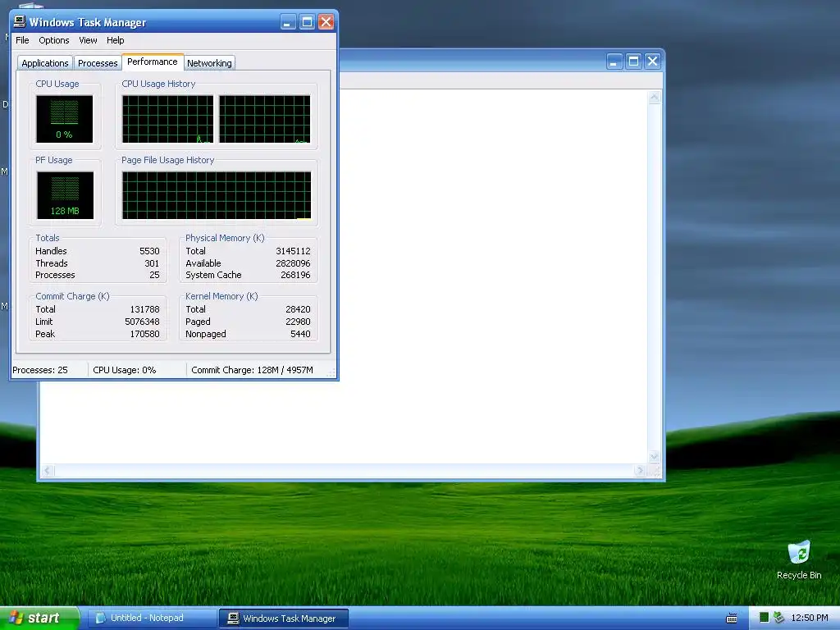Click the Physical Memory Total value 3145112
840x630 pixels.
coord(293,251)
